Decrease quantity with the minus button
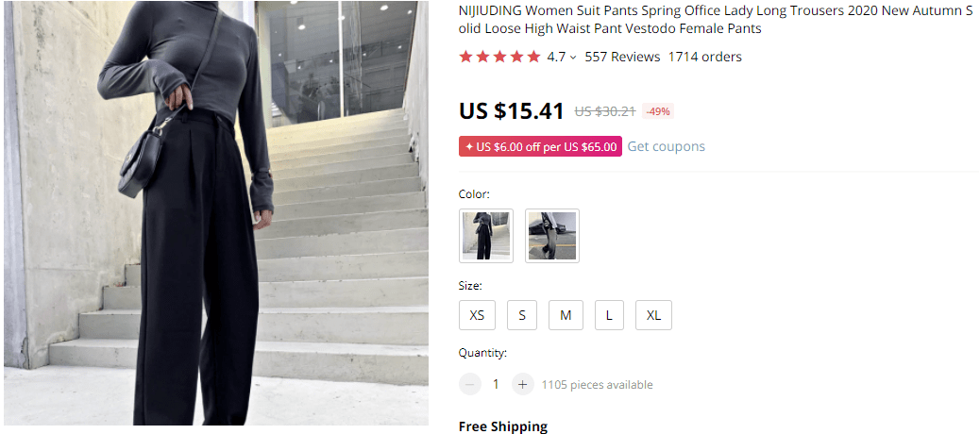980x434 pixels. coord(469,384)
